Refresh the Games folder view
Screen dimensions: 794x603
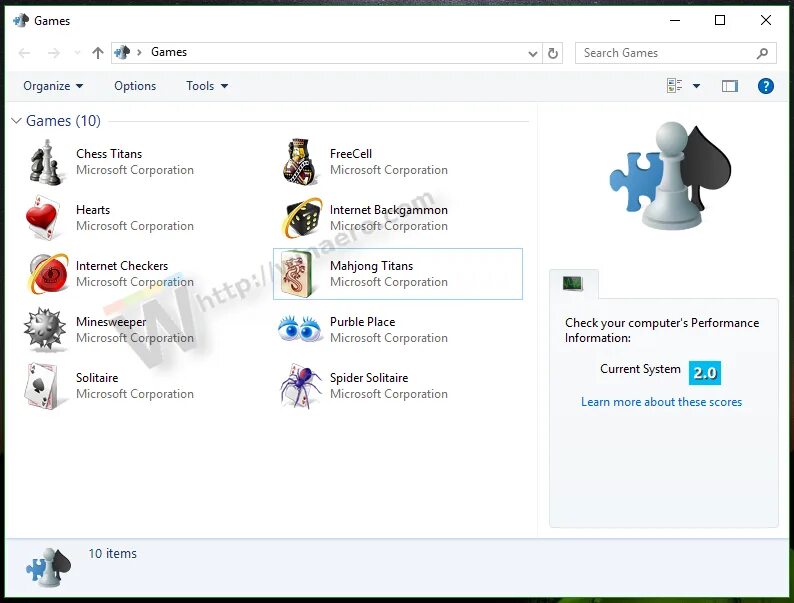(553, 53)
